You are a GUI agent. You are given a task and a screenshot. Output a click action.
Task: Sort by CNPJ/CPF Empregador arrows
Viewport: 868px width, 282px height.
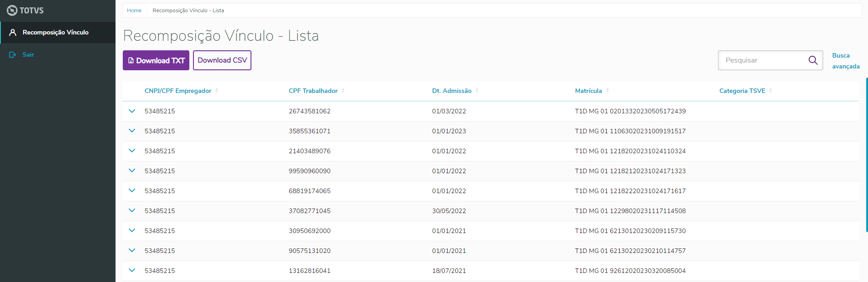coord(217,91)
